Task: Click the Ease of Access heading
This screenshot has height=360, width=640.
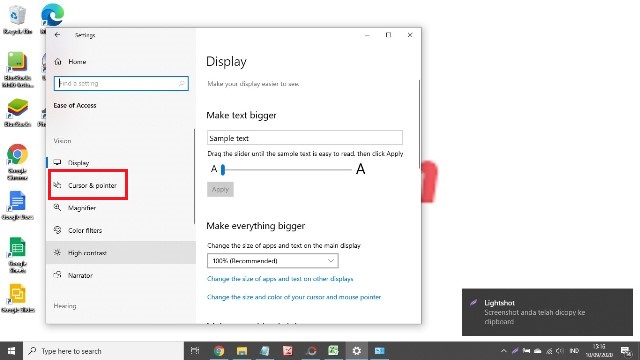Action: [x=75, y=105]
